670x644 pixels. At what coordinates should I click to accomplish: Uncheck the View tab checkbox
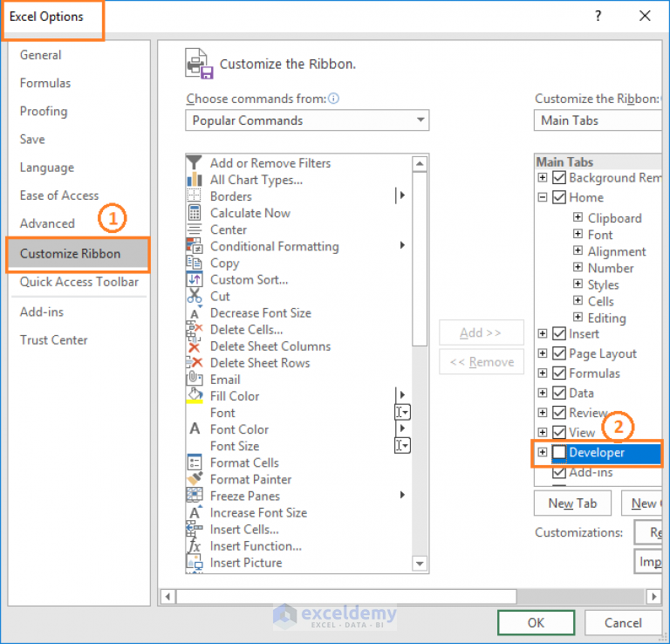(559, 432)
